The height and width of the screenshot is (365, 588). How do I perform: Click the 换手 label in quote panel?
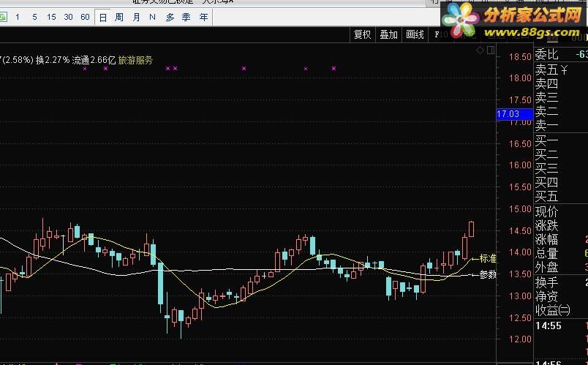[547, 282]
